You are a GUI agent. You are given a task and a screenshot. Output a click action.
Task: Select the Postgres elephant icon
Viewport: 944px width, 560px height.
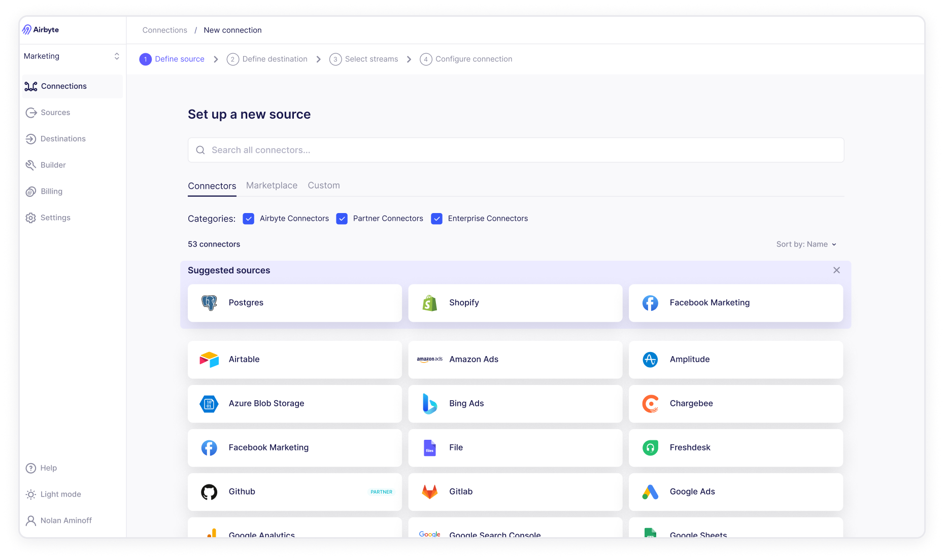point(209,303)
